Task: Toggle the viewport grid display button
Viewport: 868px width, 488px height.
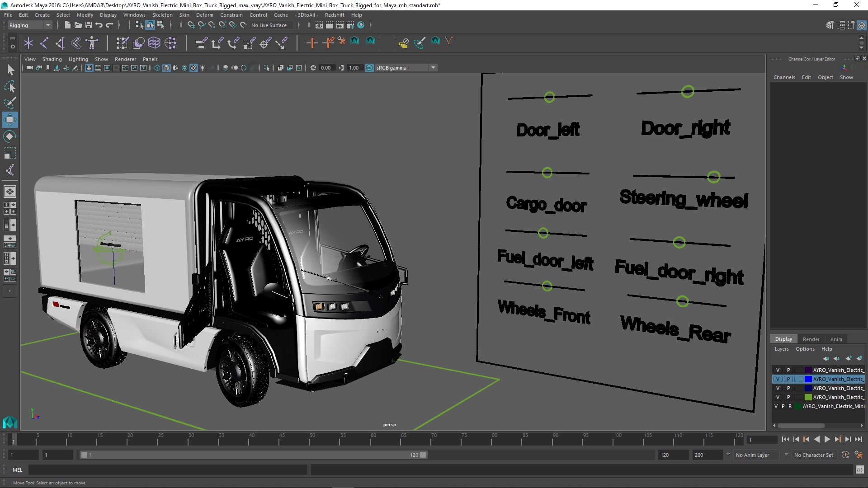Action: 89,68
